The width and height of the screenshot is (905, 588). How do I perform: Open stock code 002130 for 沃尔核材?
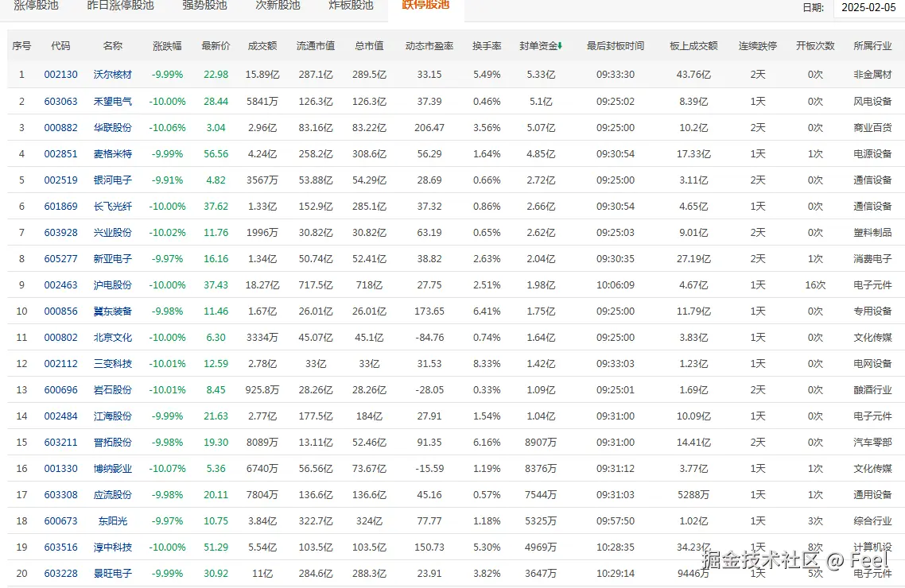point(61,75)
